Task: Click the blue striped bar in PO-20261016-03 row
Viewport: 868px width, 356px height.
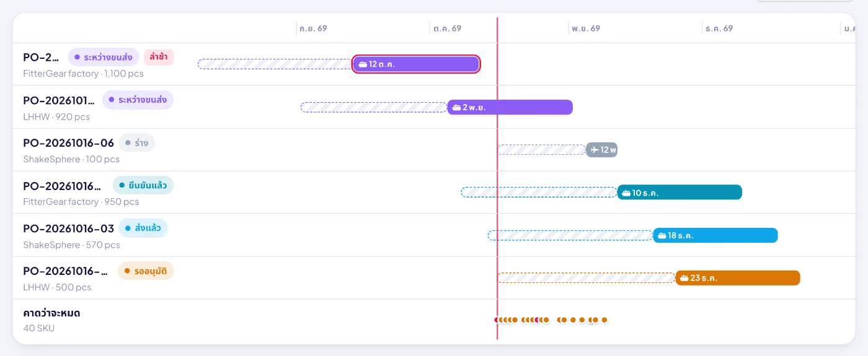Action: coord(571,235)
